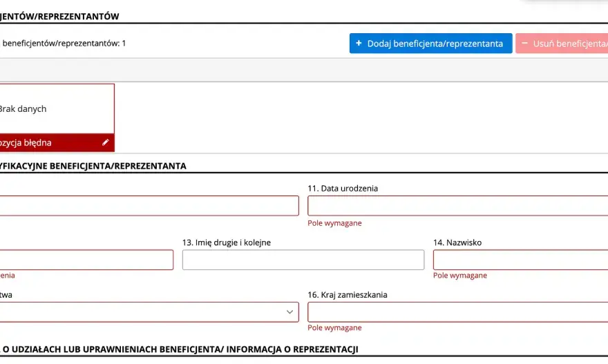This screenshot has height=364, width=608.
Task: Click the 13. Imię drugie i kolejne label
Action: point(227,242)
